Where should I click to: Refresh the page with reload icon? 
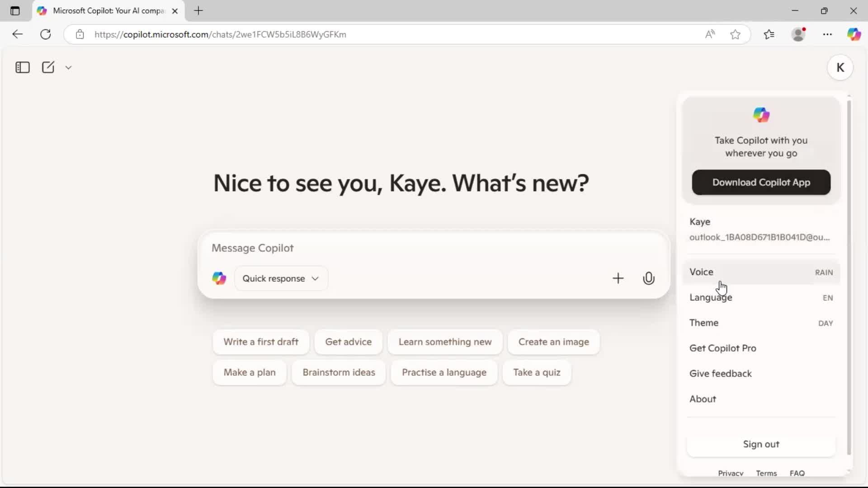(46, 34)
